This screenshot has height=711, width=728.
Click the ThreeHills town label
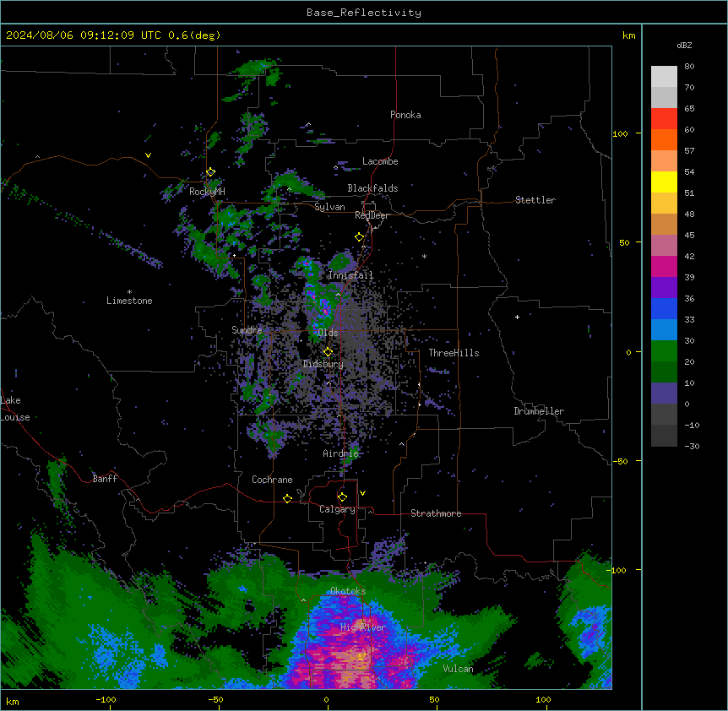click(454, 353)
